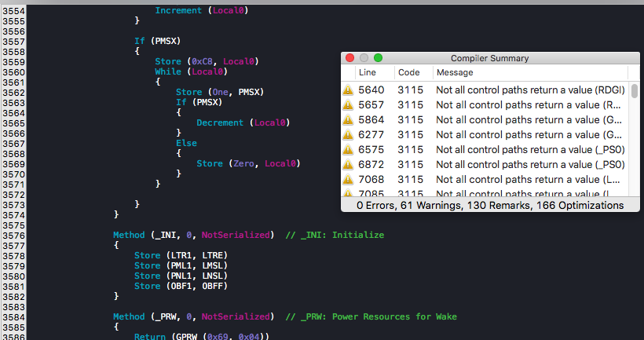Click the errors and warnings summary status text
The width and height of the screenshot is (644, 340).
pos(490,205)
